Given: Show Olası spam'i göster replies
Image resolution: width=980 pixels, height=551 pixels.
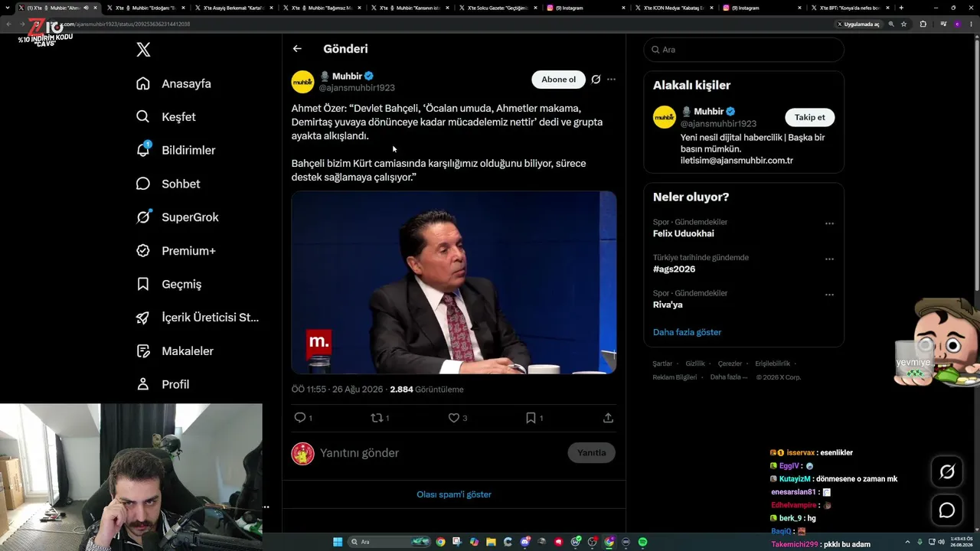Looking at the screenshot, I should [454, 494].
